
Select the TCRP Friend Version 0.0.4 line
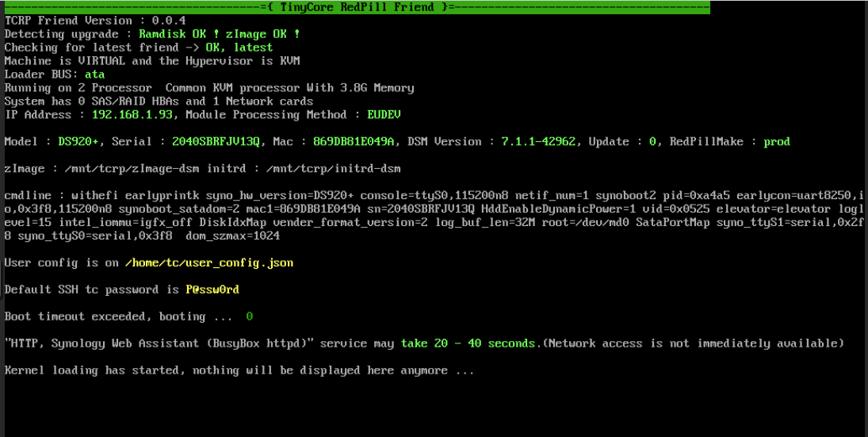94,21
